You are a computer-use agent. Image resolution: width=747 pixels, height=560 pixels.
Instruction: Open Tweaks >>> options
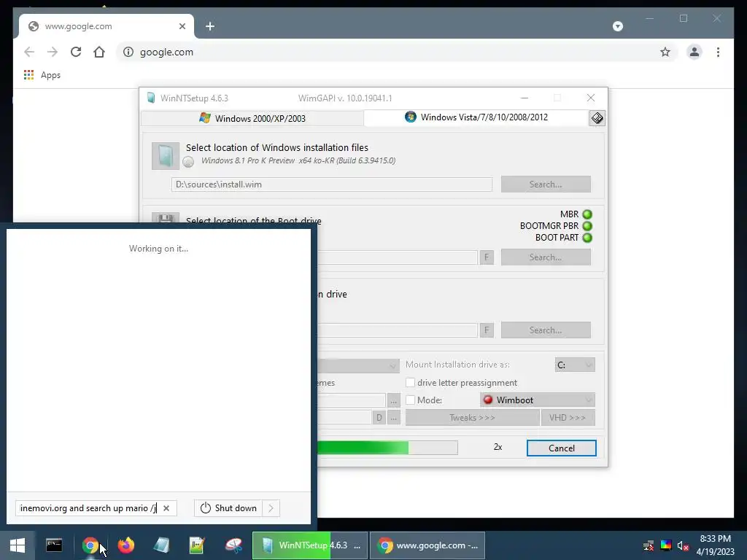pos(472,418)
